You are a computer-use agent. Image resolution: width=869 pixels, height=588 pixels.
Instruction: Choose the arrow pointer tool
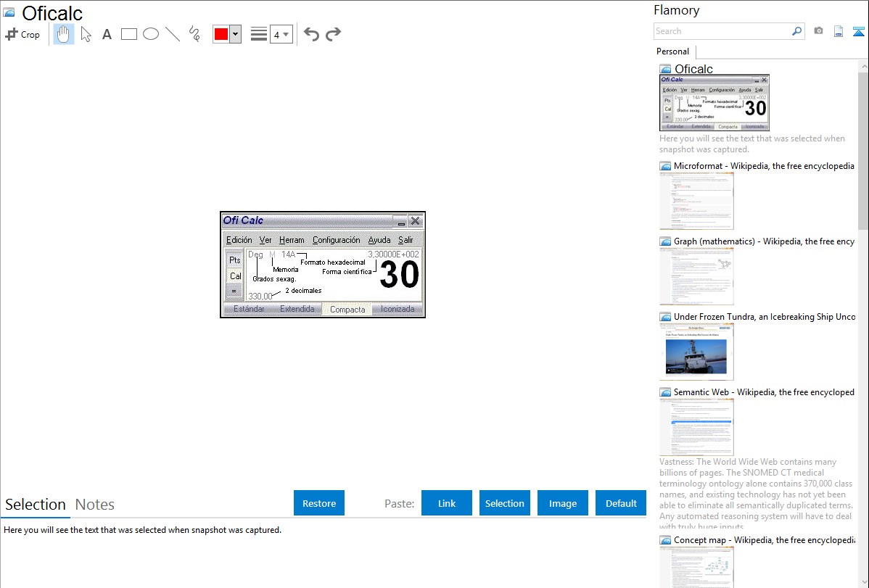pyautogui.click(x=86, y=34)
